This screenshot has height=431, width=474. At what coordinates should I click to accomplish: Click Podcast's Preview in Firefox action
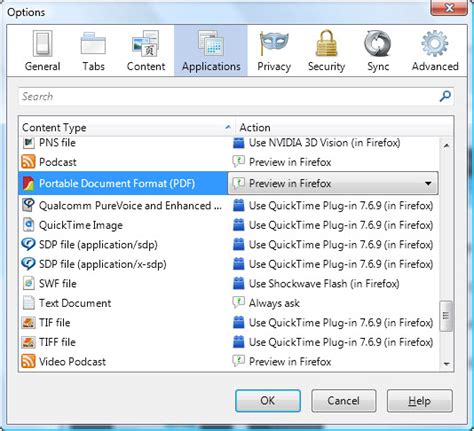[x=290, y=162]
